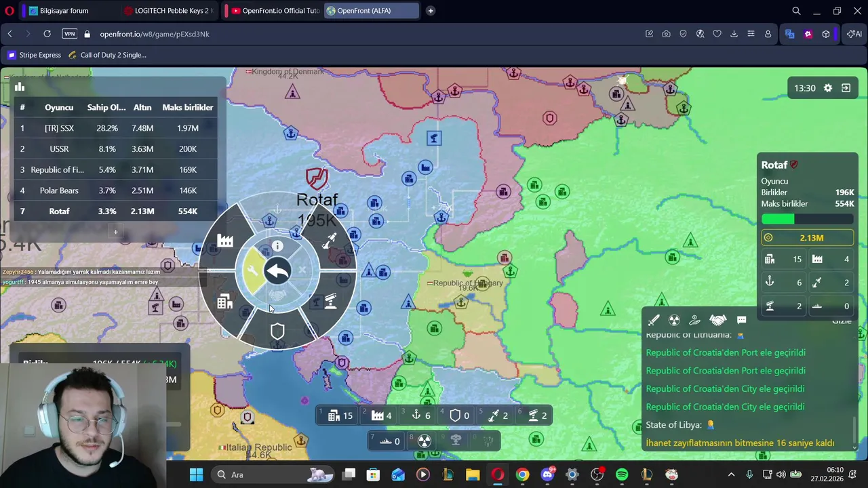Image resolution: width=868 pixels, height=488 pixels.
Task: Open the browser downloads icon
Action: [734, 34]
